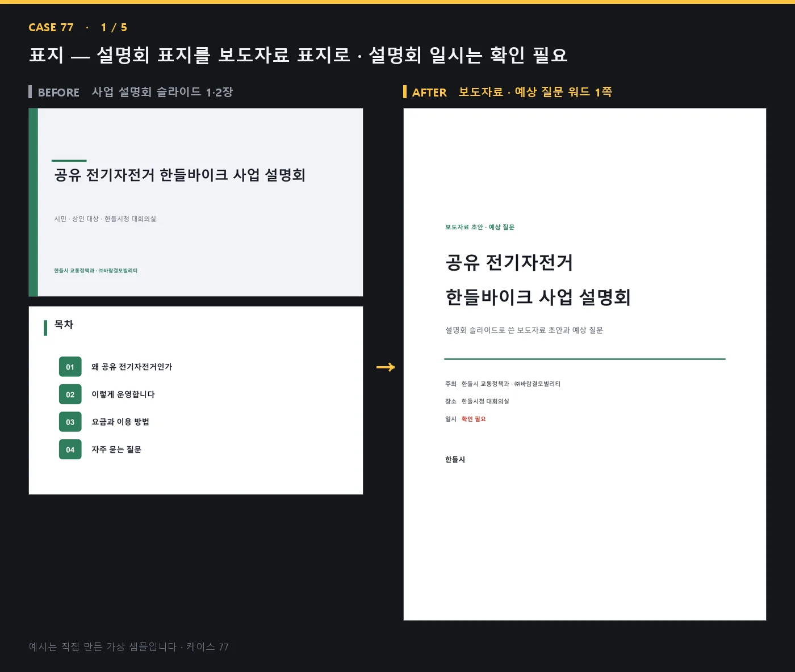Screen dimensions: 795x672
Task: Click the red '확인 필요' date value
Action: (474, 419)
